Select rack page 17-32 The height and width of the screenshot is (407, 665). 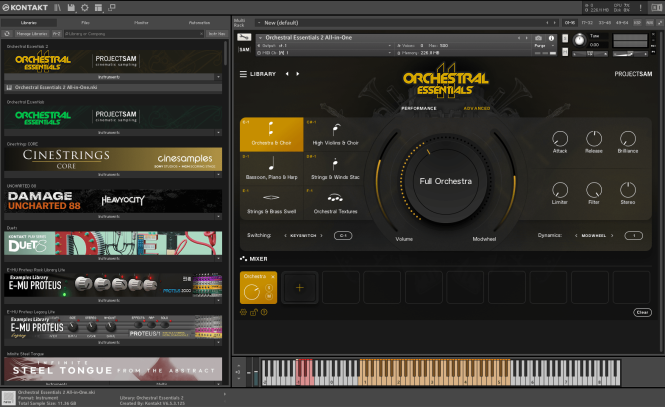(x=587, y=22)
